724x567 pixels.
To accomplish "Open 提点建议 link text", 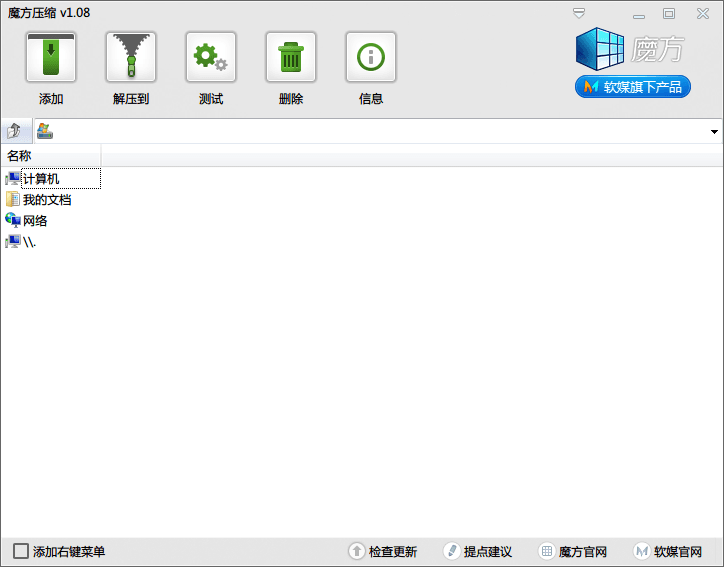I will (488, 552).
